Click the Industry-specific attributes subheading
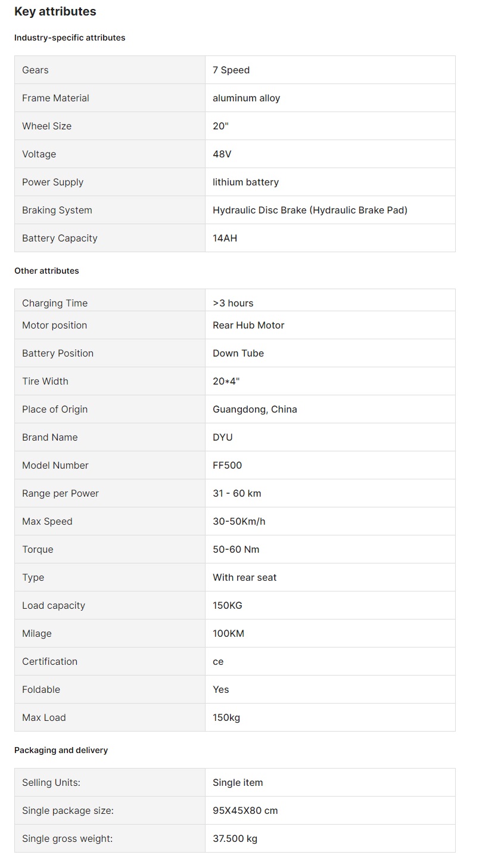The height and width of the screenshot is (858, 504). [70, 38]
